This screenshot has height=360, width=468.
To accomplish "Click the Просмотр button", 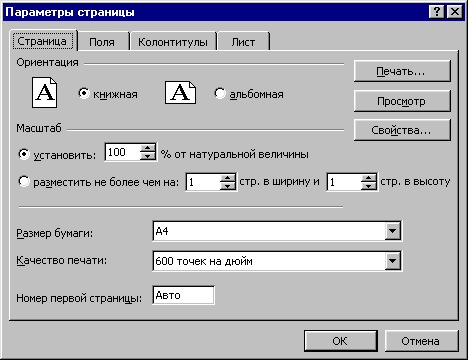I will [x=402, y=101].
